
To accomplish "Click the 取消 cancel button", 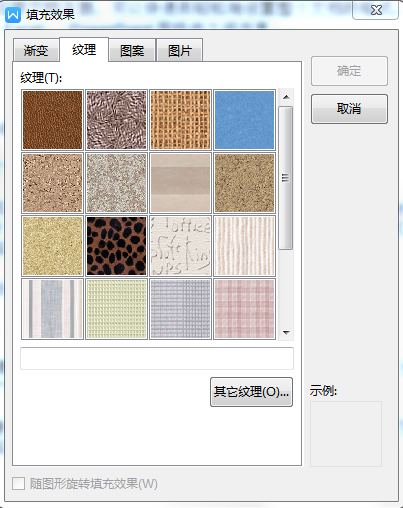I will coord(349,109).
